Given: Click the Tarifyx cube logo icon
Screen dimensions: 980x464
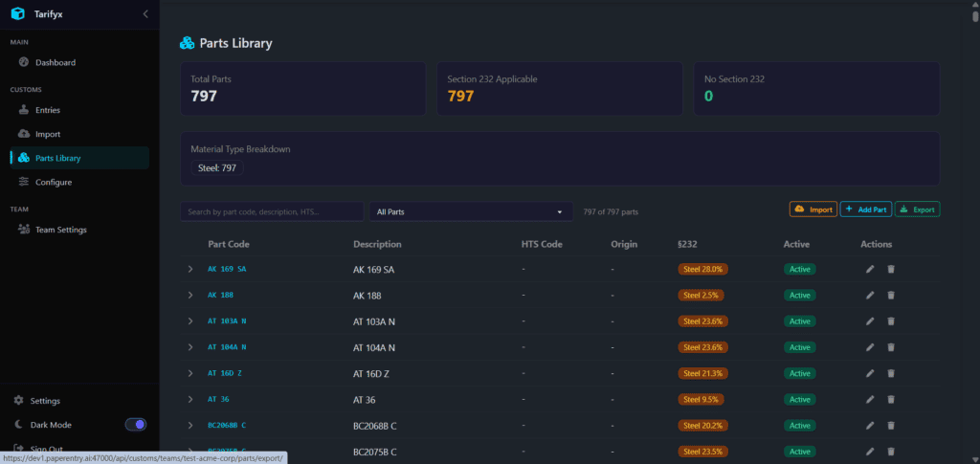Looking at the screenshot, I should click(17, 13).
